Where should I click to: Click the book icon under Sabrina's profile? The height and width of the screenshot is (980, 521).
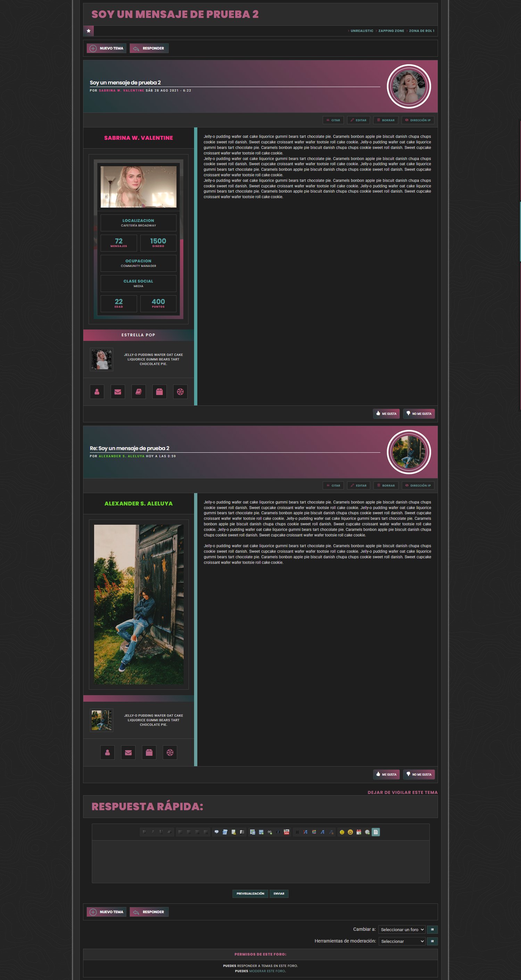(x=139, y=391)
